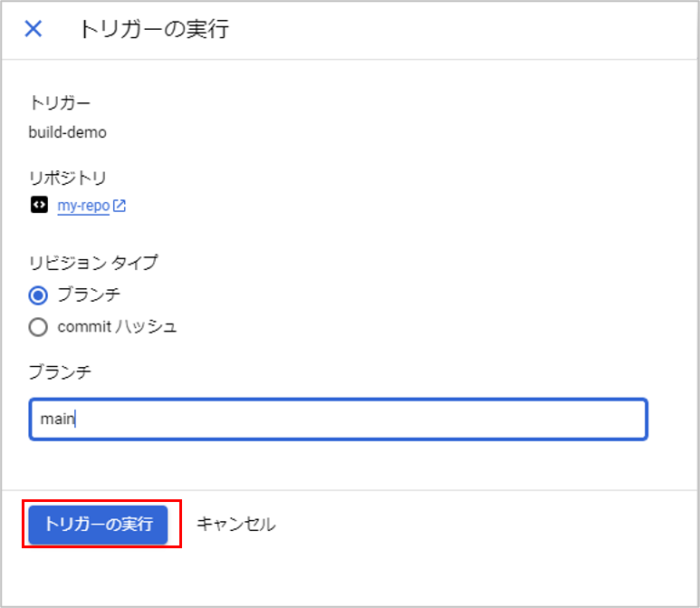The width and height of the screenshot is (700, 608).
Task: Click the word main inside the branch field
Action: (57, 420)
